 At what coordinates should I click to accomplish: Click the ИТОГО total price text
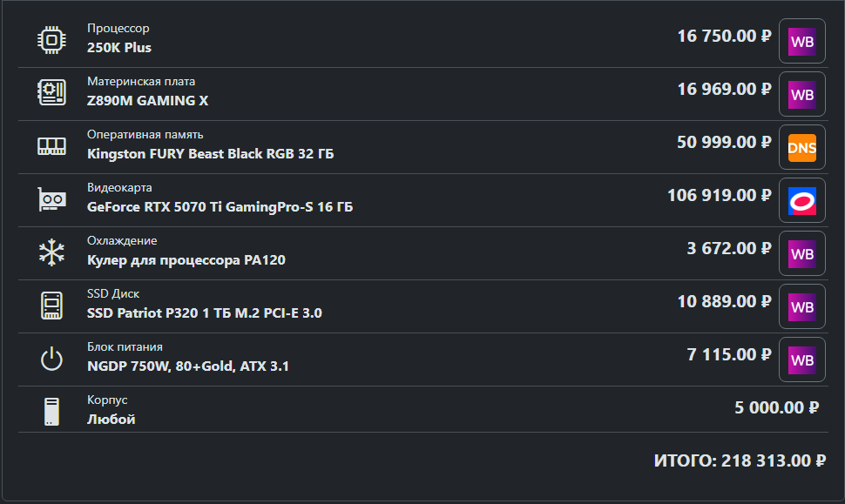740,461
